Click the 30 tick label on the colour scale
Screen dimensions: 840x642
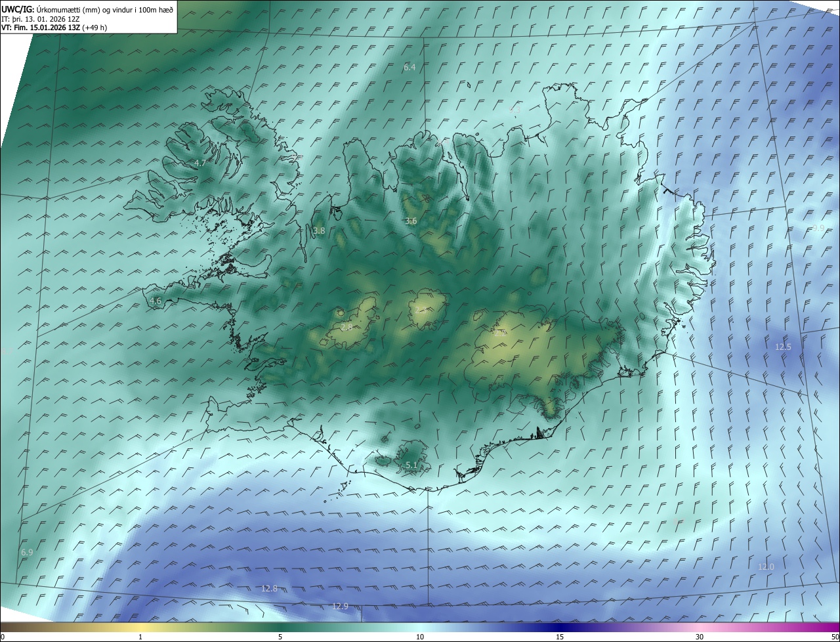[x=700, y=637]
